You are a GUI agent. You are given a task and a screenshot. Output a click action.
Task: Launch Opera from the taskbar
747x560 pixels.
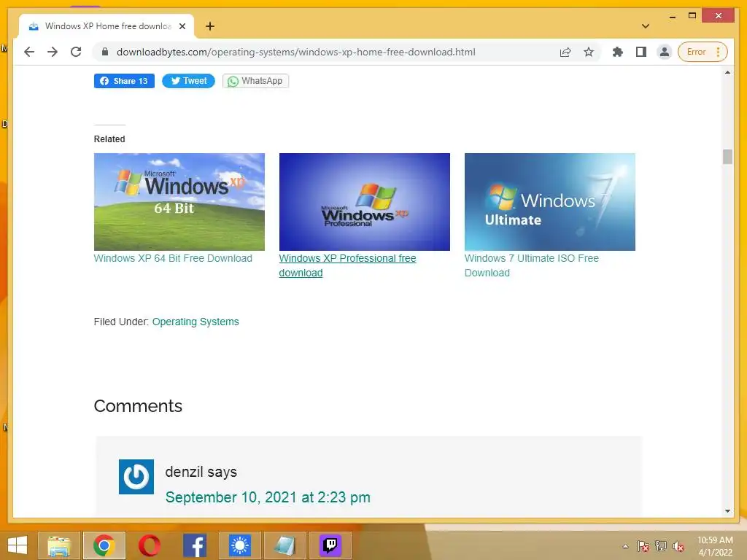[x=149, y=545]
